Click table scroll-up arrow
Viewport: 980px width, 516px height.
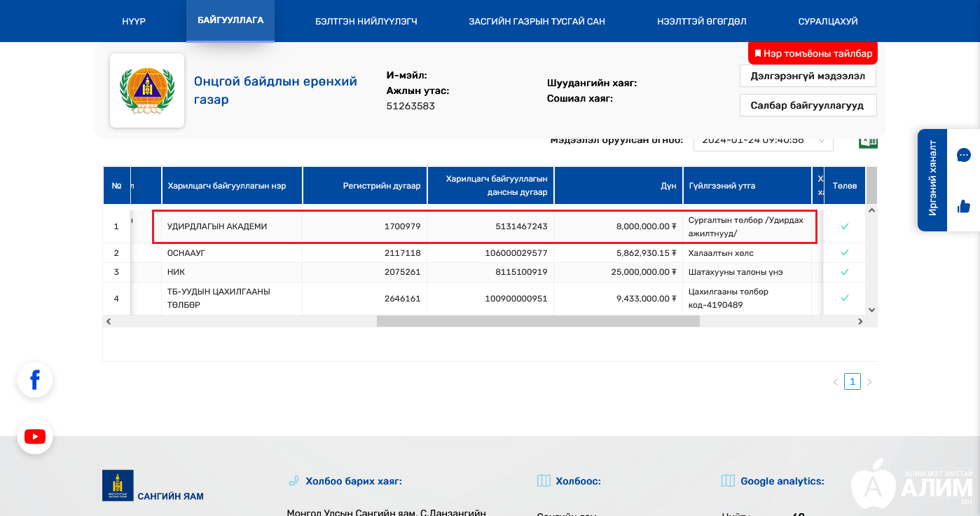coord(871,210)
